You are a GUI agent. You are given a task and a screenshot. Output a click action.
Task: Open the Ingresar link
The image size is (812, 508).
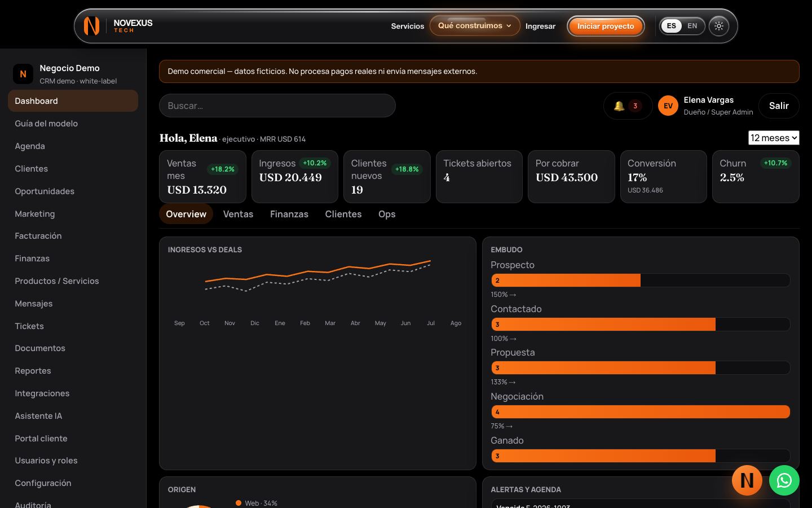click(540, 26)
